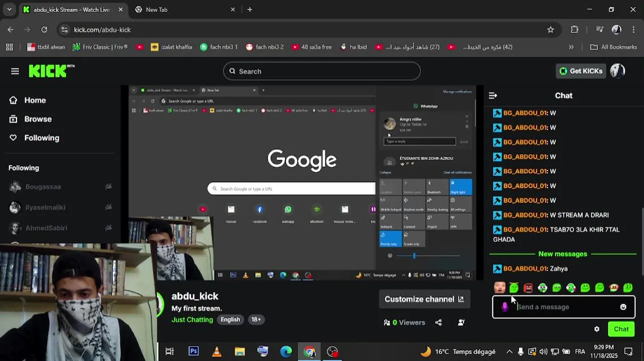Open the media control icon in Chrome toolbar
The width and height of the screenshot is (644, 361).
tap(599, 30)
